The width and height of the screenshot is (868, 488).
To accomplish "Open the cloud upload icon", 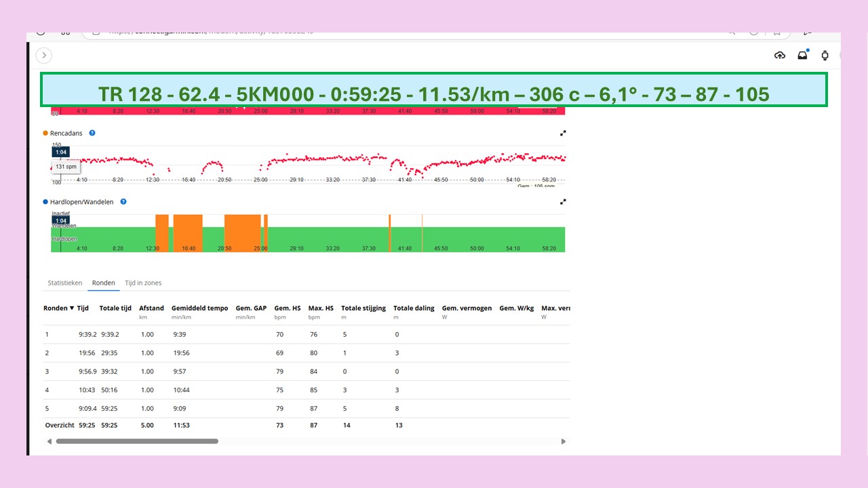I will (780, 56).
